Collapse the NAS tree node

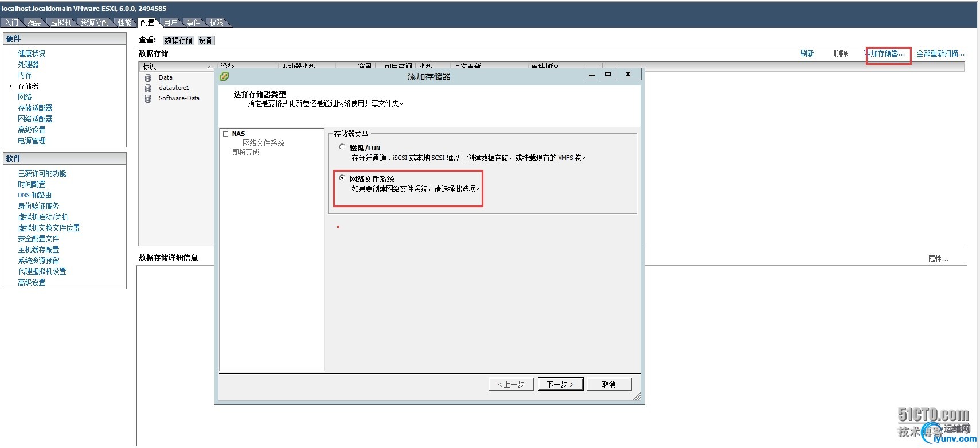pos(225,134)
